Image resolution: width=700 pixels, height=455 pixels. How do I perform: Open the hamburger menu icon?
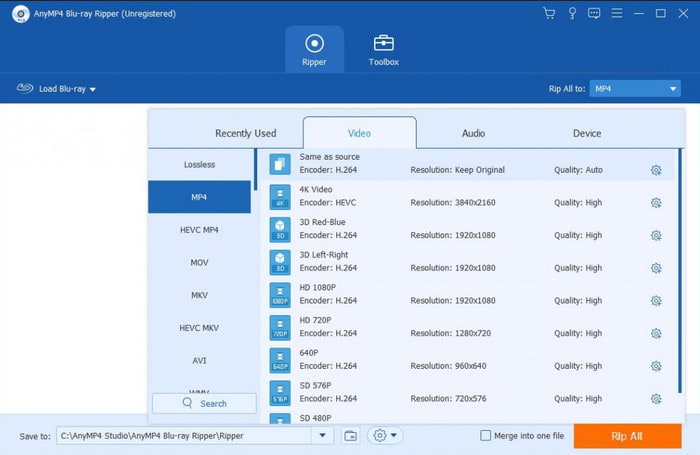click(x=617, y=13)
